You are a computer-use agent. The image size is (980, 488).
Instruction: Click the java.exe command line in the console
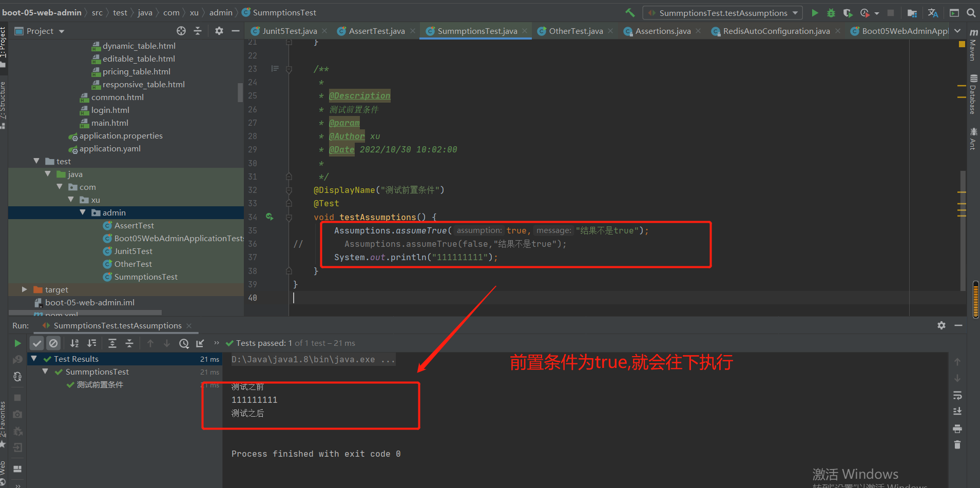pos(313,359)
